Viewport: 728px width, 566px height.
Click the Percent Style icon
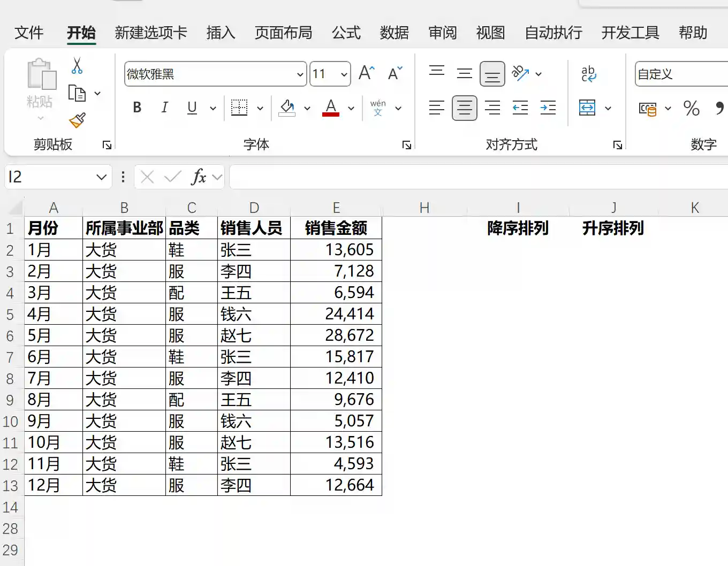691,109
